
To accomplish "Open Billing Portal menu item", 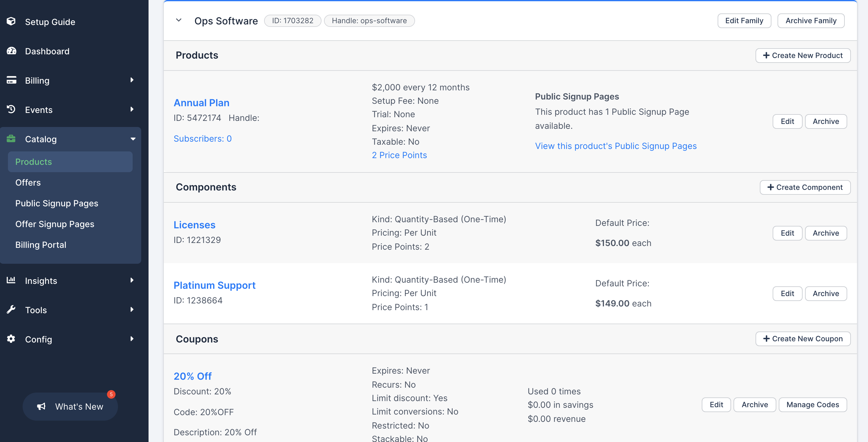I will (40, 245).
